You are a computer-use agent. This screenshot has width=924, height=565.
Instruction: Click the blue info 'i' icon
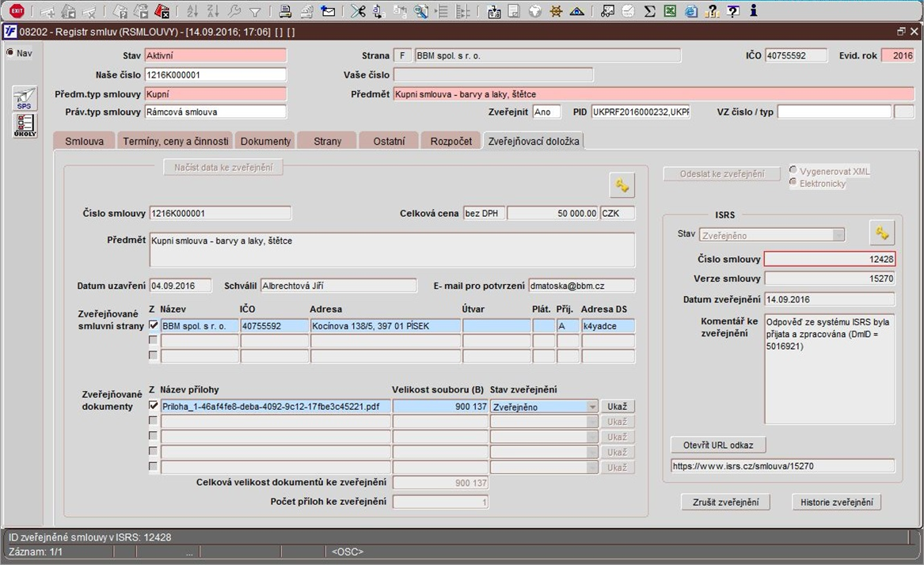point(753,10)
